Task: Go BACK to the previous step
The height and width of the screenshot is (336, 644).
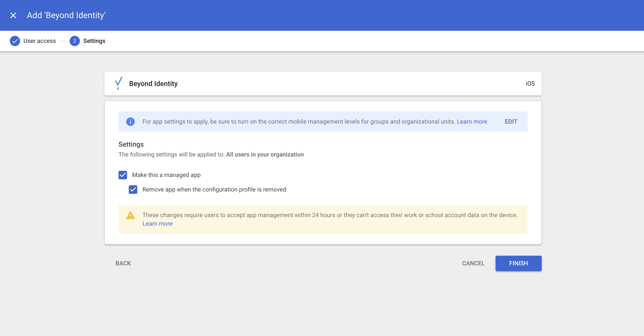Action: pos(123,263)
